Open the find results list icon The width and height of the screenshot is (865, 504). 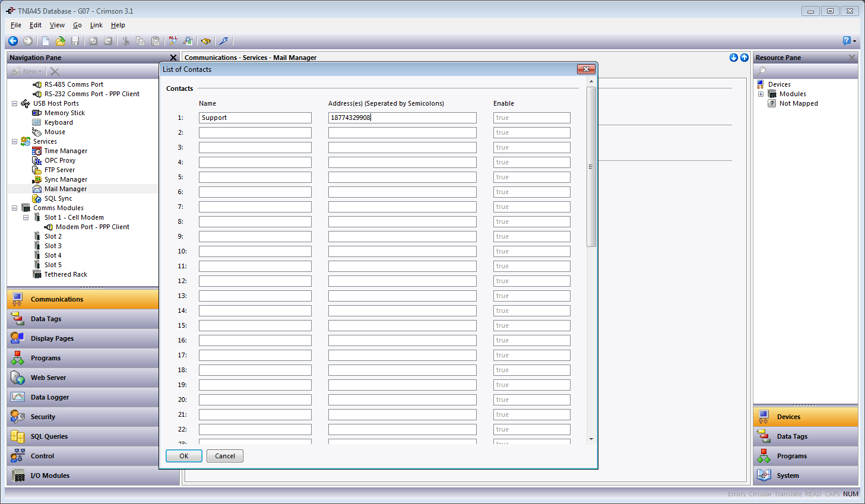coord(188,41)
